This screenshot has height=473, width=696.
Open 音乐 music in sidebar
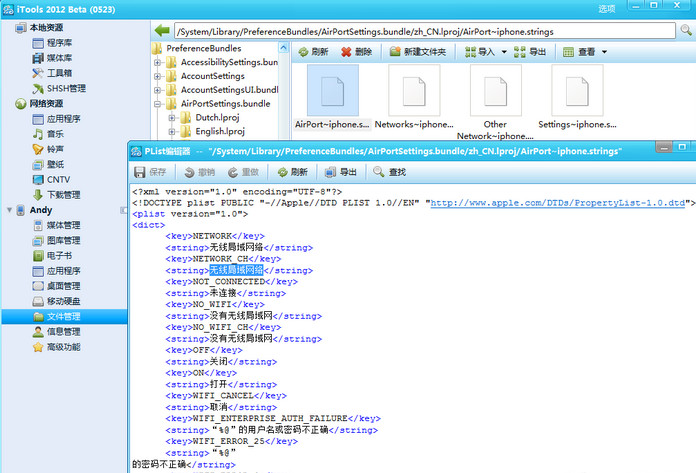coord(54,133)
